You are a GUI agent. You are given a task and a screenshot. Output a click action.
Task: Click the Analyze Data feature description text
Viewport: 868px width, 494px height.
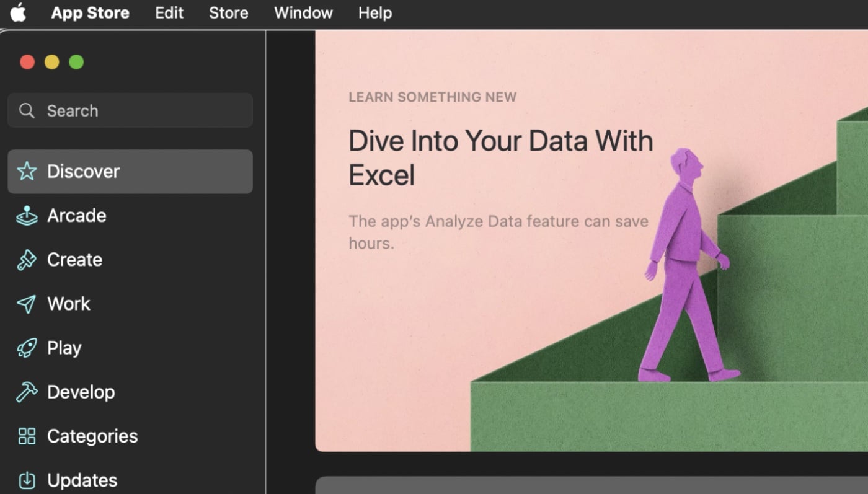pos(498,232)
